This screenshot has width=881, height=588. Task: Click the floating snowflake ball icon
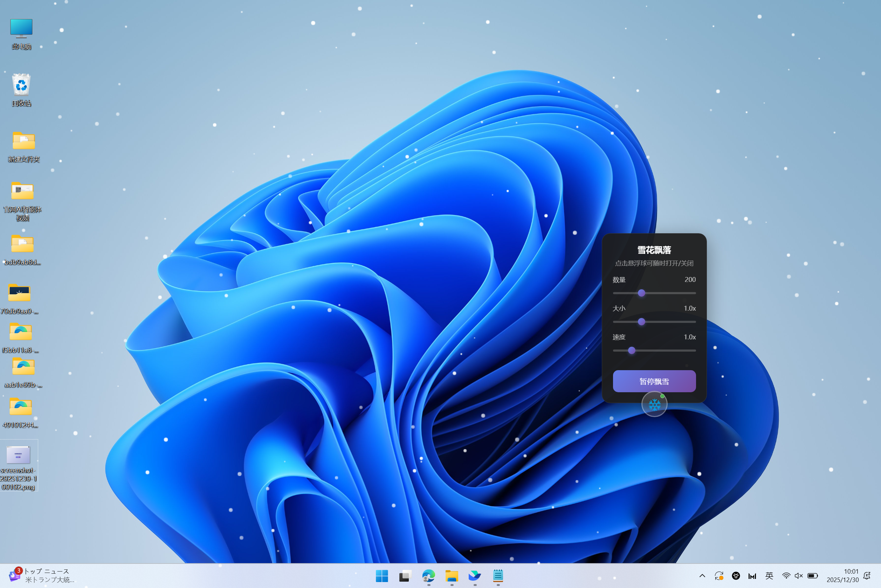654,404
